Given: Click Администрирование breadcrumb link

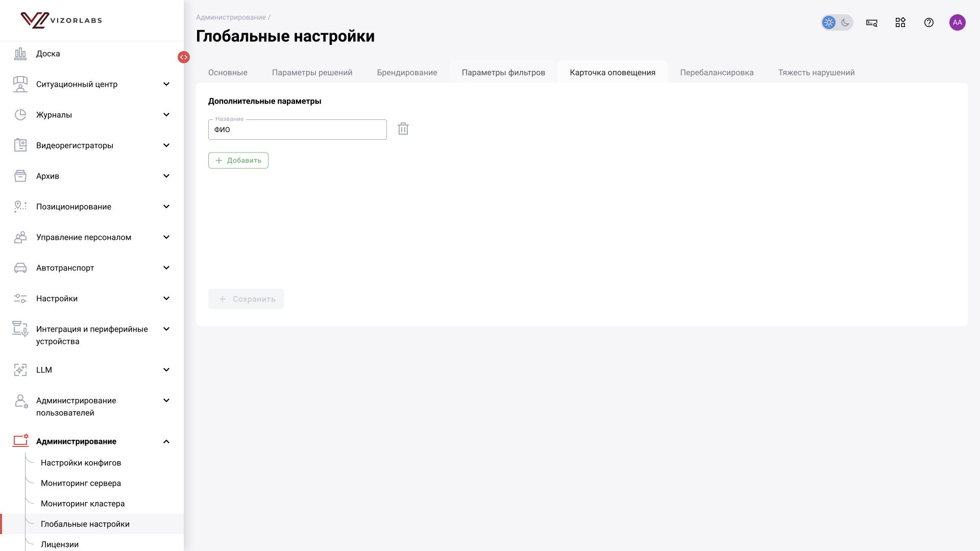Looking at the screenshot, I should pyautogui.click(x=231, y=17).
